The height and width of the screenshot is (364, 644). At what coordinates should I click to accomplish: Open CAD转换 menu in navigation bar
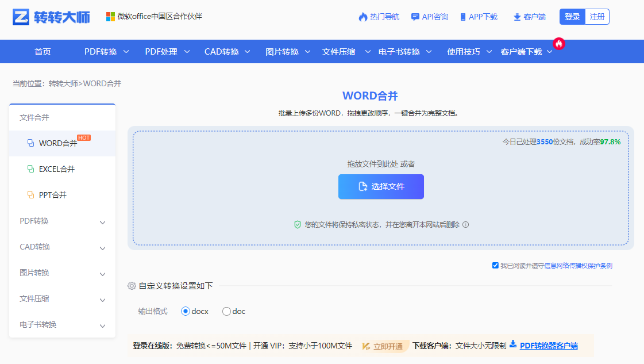[222, 52]
